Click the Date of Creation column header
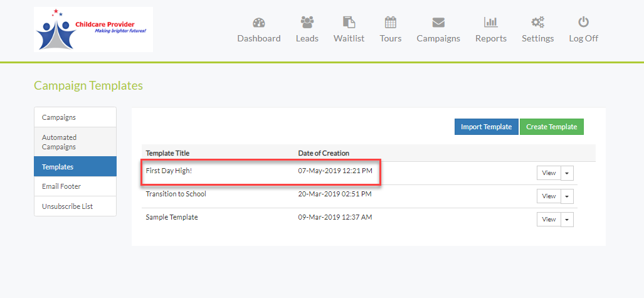Screen dimensions: 644x298 (x=324, y=153)
